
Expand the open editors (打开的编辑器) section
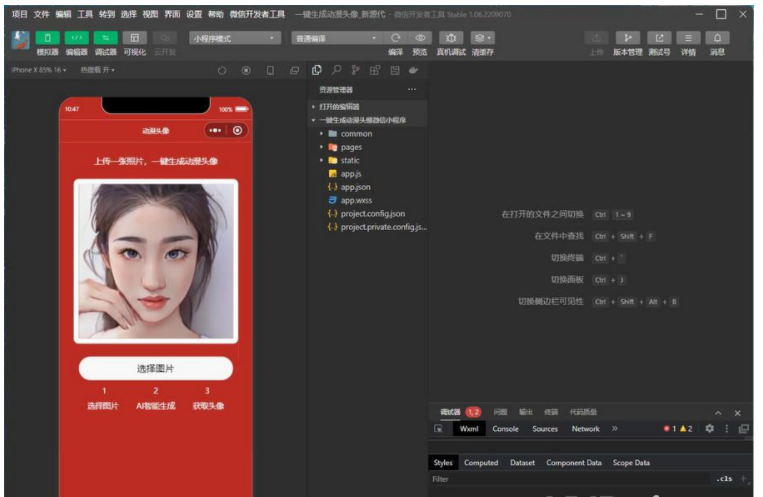368,107
